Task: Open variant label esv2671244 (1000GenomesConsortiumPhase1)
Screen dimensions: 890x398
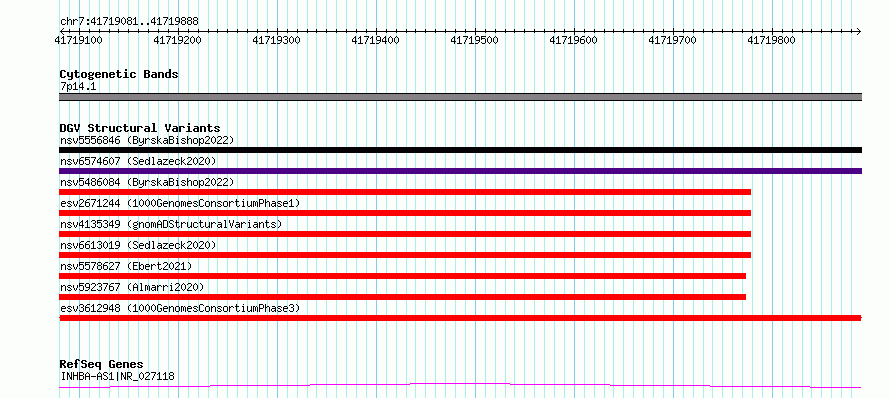Action: coord(180,203)
